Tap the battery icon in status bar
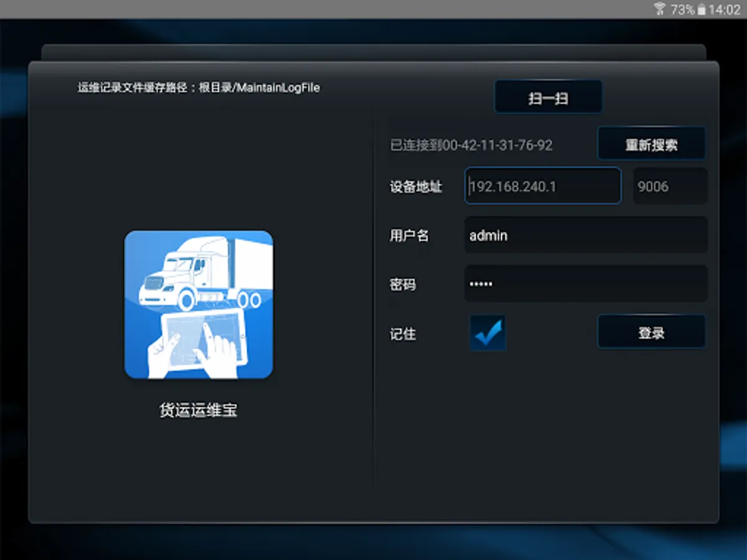This screenshot has width=747, height=560. coord(702,9)
